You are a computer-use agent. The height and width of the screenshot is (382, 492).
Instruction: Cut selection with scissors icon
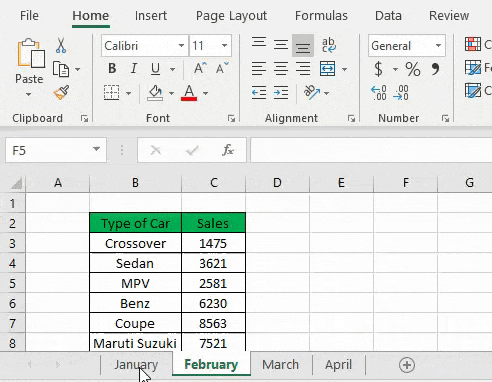point(61,45)
